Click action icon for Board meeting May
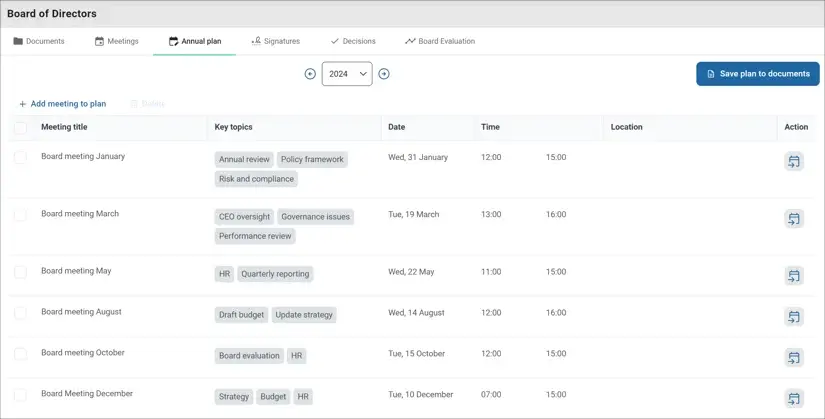 click(x=794, y=276)
